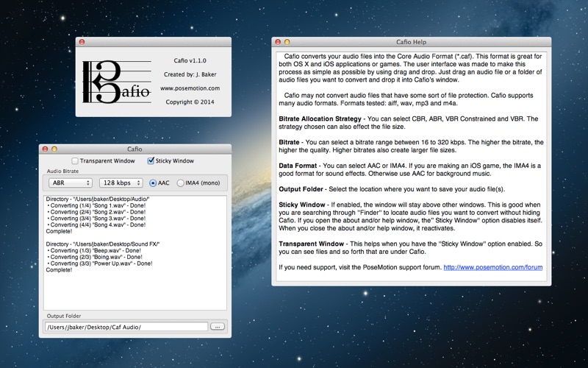
Task: Click the Output Folder label
Action: (x=64, y=316)
